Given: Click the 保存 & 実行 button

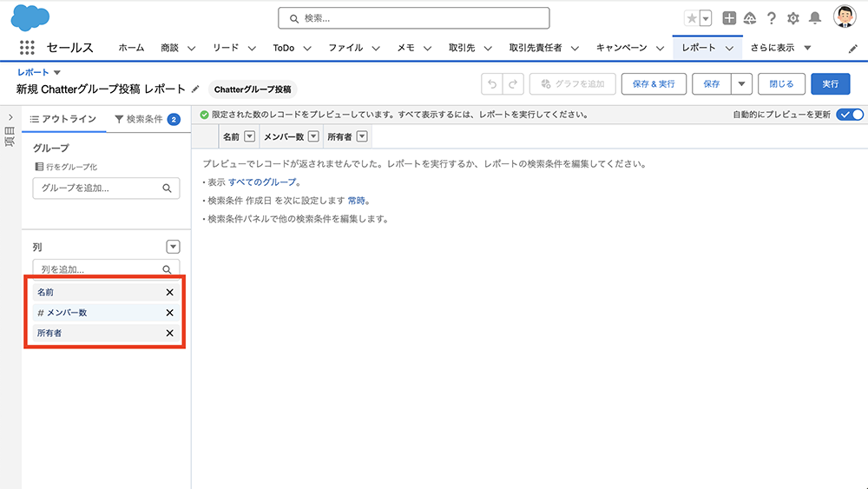Looking at the screenshot, I should point(654,84).
